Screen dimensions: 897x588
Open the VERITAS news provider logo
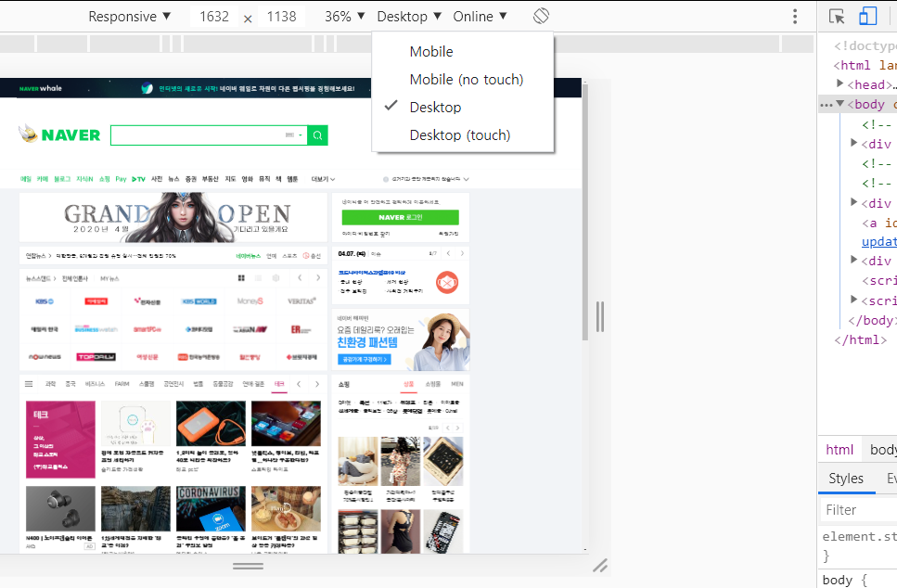pos(301,300)
